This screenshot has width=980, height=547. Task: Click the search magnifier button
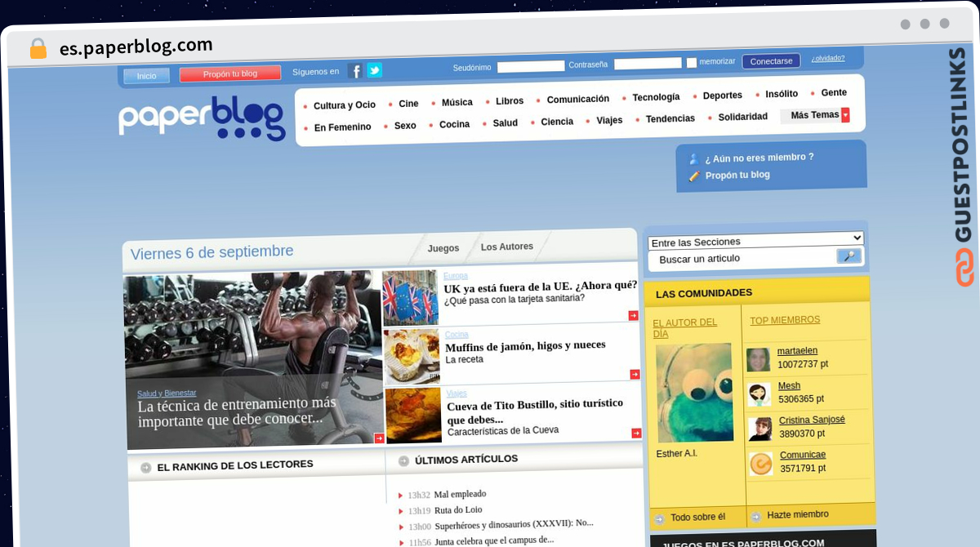(849, 256)
